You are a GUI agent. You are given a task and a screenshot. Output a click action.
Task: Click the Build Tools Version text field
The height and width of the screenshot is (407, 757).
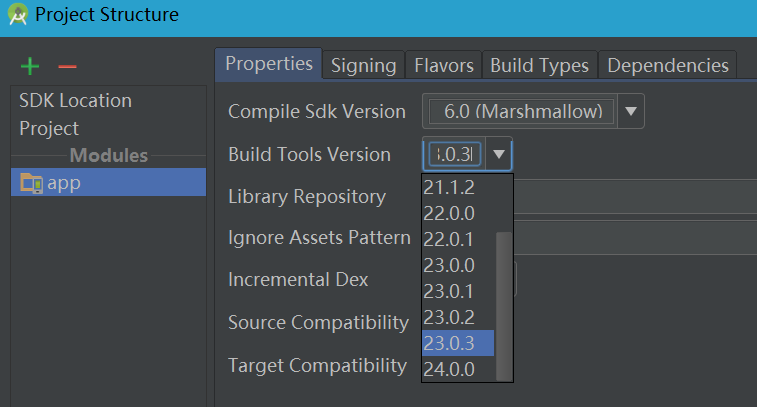(455, 154)
